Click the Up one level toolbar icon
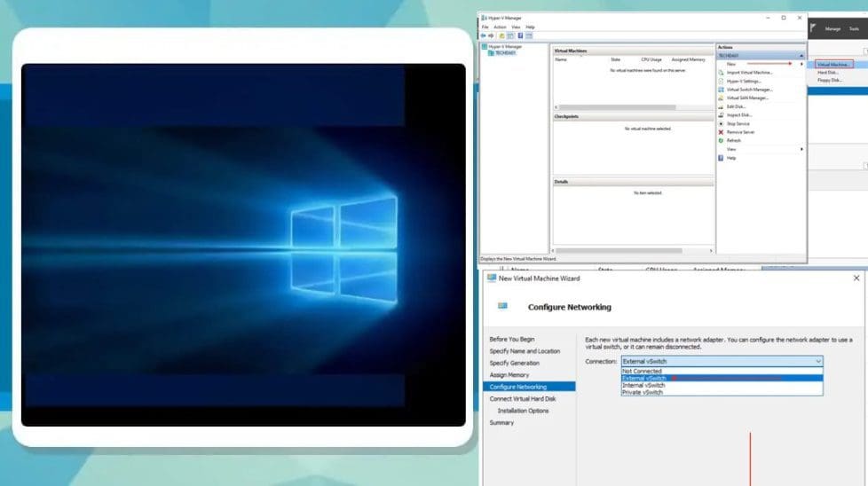The height and width of the screenshot is (486, 868). [502, 35]
